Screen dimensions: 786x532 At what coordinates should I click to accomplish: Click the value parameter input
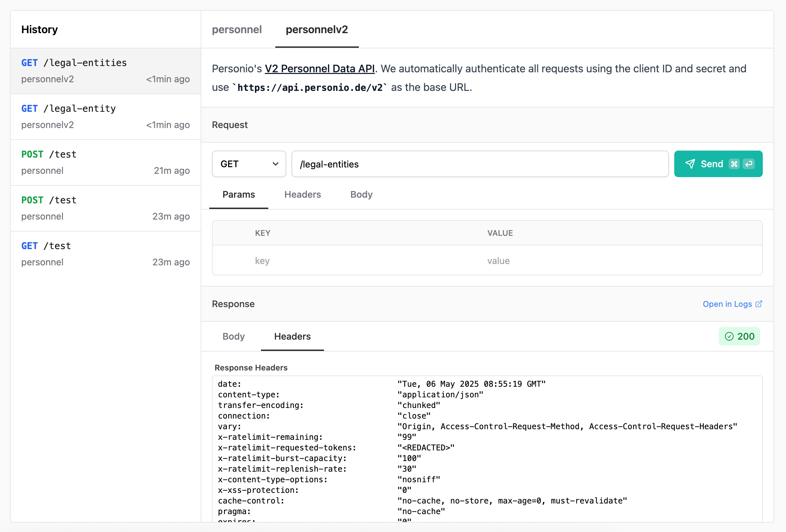tap(622, 261)
